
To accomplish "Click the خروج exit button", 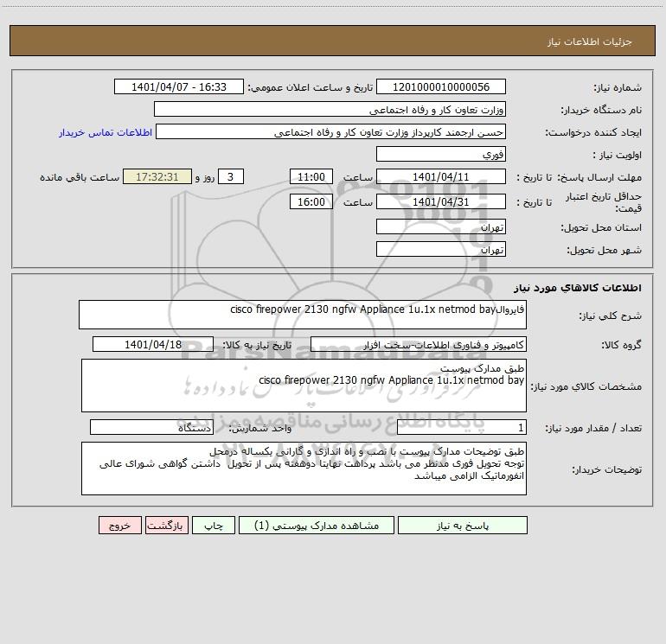I will coord(119,526).
